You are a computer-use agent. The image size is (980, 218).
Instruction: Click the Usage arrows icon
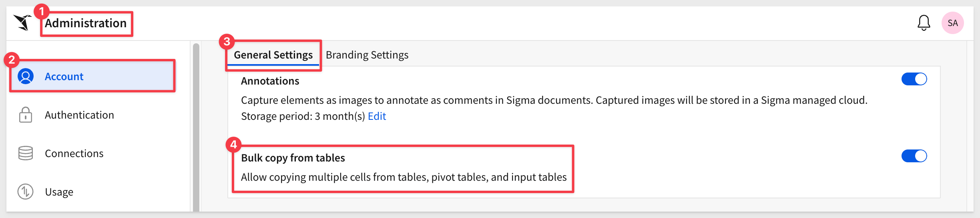point(26,192)
